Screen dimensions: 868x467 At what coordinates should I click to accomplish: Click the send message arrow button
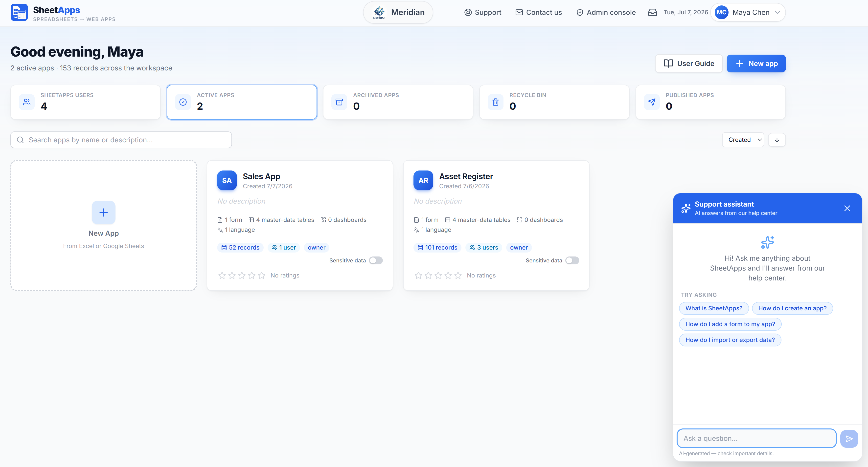click(x=849, y=439)
